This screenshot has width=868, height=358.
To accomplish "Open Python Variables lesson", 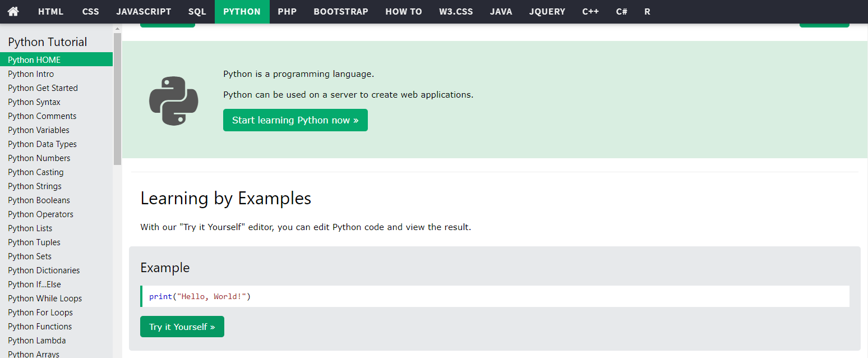I will pyautogui.click(x=56, y=130).
